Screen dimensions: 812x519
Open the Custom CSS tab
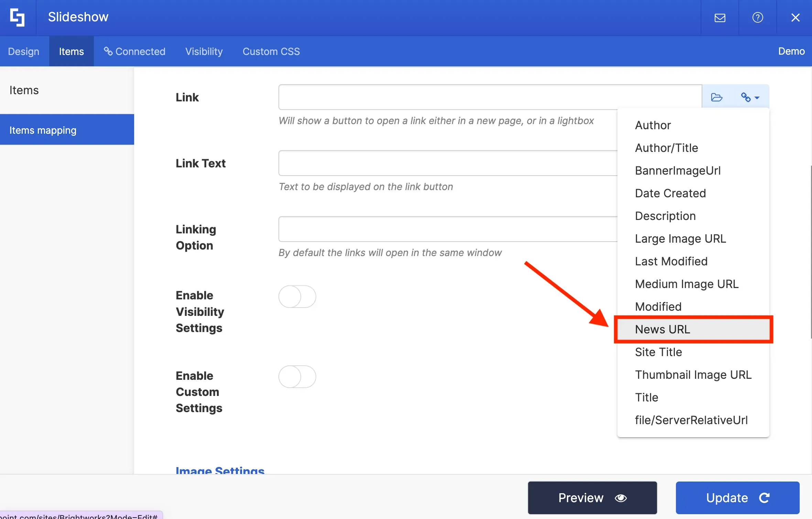(271, 51)
